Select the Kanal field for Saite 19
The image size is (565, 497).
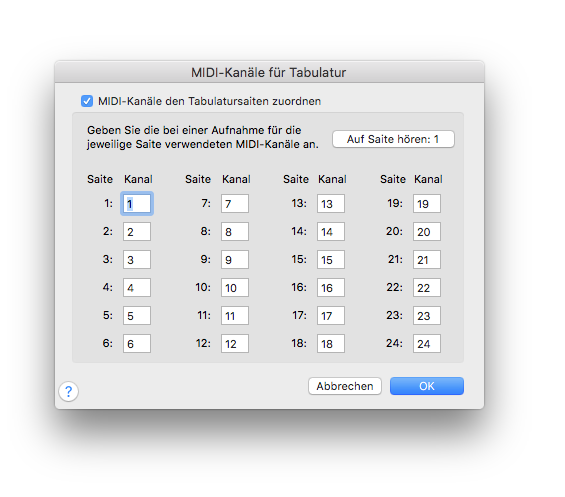tap(427, 204)
